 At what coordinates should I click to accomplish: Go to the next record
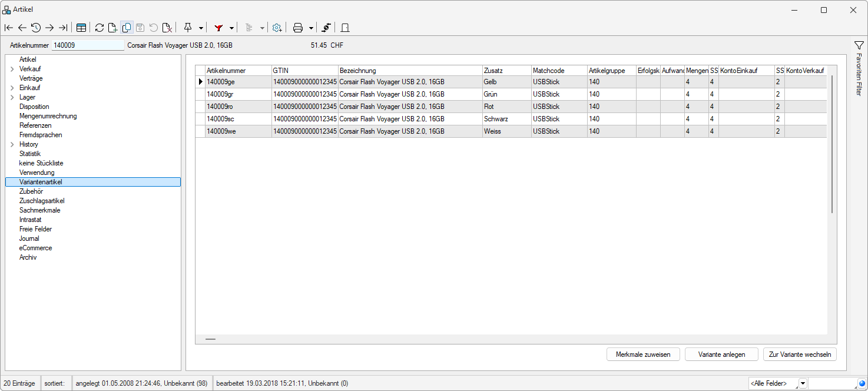(49, 28)
